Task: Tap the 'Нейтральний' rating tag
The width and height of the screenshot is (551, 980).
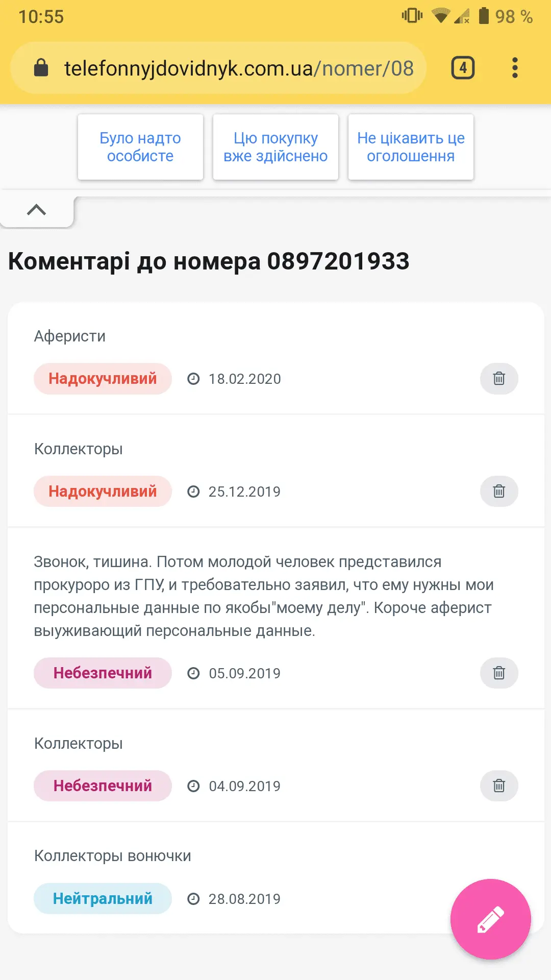Action: pos(103,899)
